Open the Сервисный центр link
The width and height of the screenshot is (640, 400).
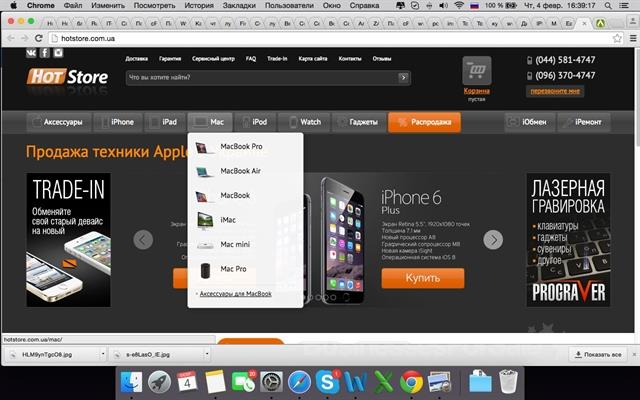coord(213,59)
